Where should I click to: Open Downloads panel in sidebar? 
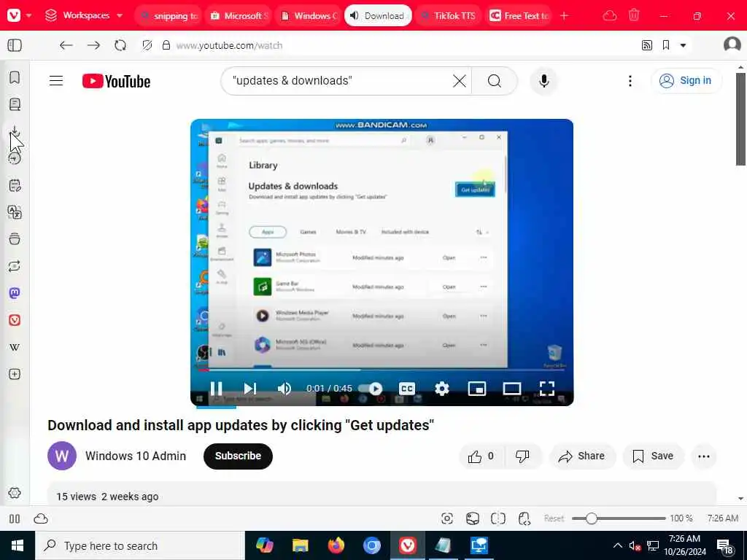tap(15, 131)
